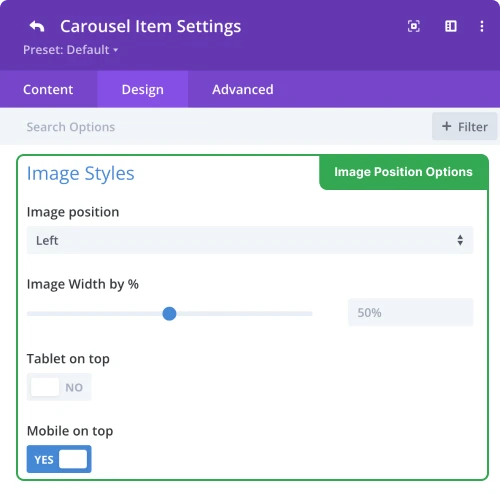
Task: Click the Filter button
Action: (x=465, y=126)
